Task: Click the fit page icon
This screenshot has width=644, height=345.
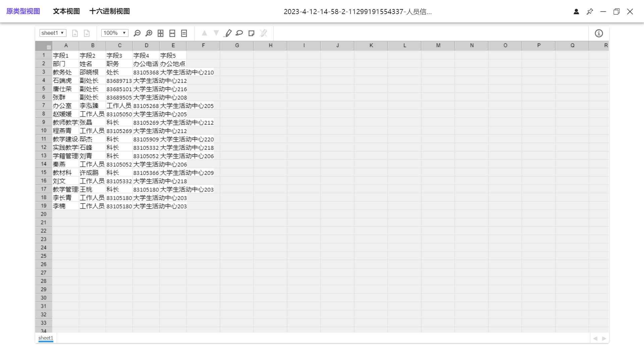Action: click(x=161, y=33)
